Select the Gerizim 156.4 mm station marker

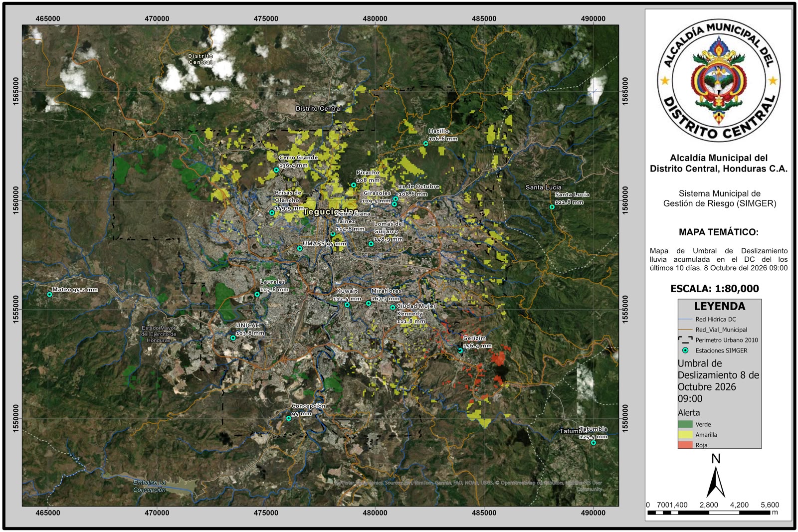pyautogui.click(x=460, y=351)
